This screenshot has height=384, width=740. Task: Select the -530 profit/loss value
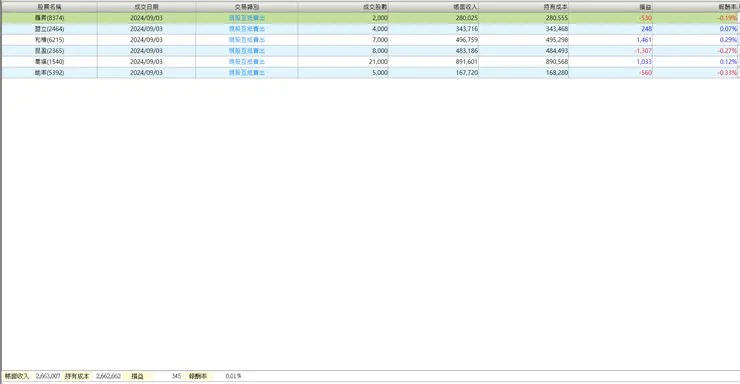tap(645, 18)
